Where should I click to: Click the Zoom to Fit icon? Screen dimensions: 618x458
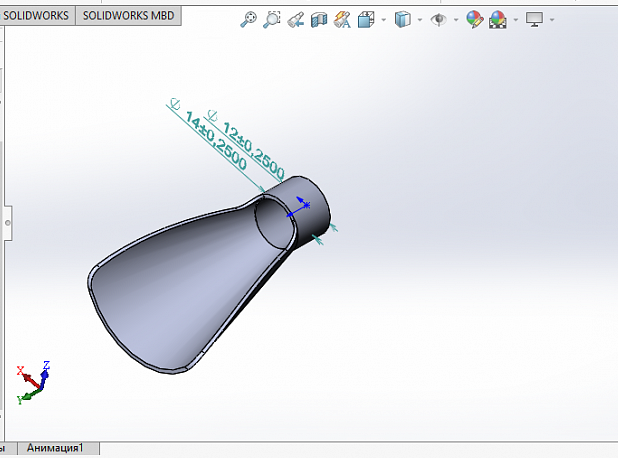tap(249, 19)
